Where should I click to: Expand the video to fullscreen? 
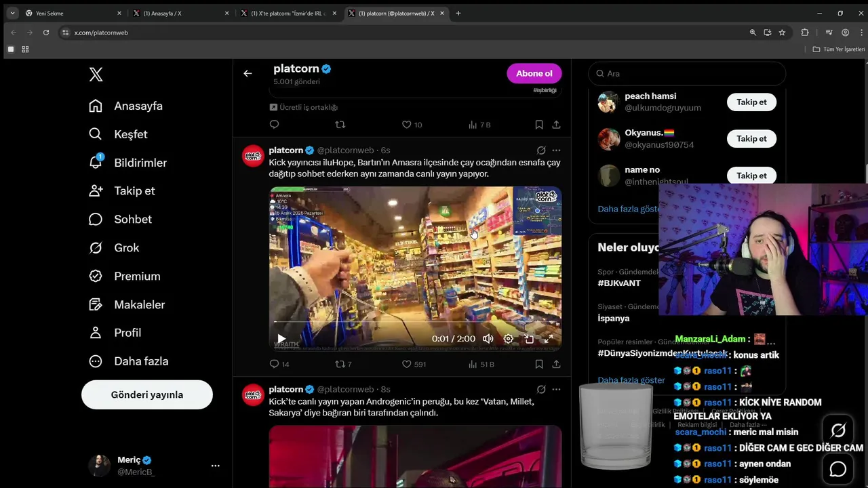click(x=548, y=339)
